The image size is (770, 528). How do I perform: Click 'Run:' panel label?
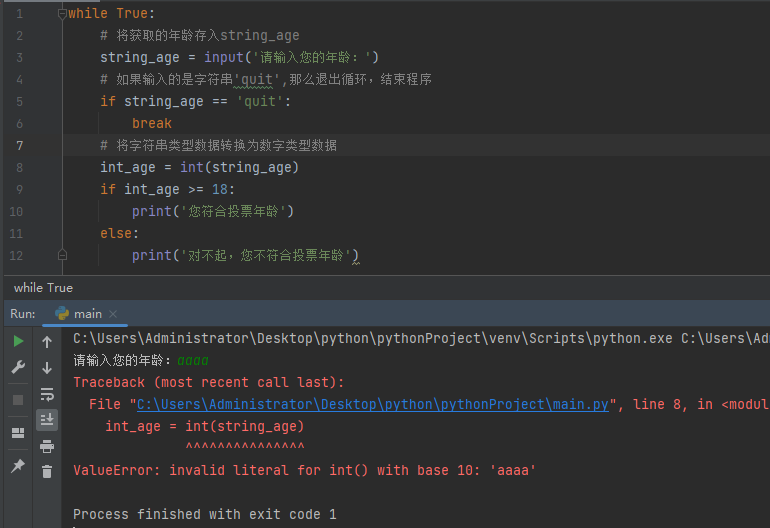tap(23, 314)
